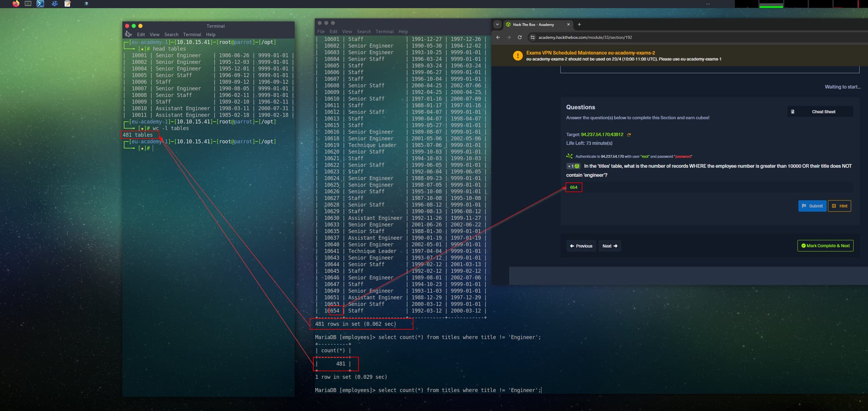Request a Hint for the question
The image size is (868, 411).
tap(840, 206)
